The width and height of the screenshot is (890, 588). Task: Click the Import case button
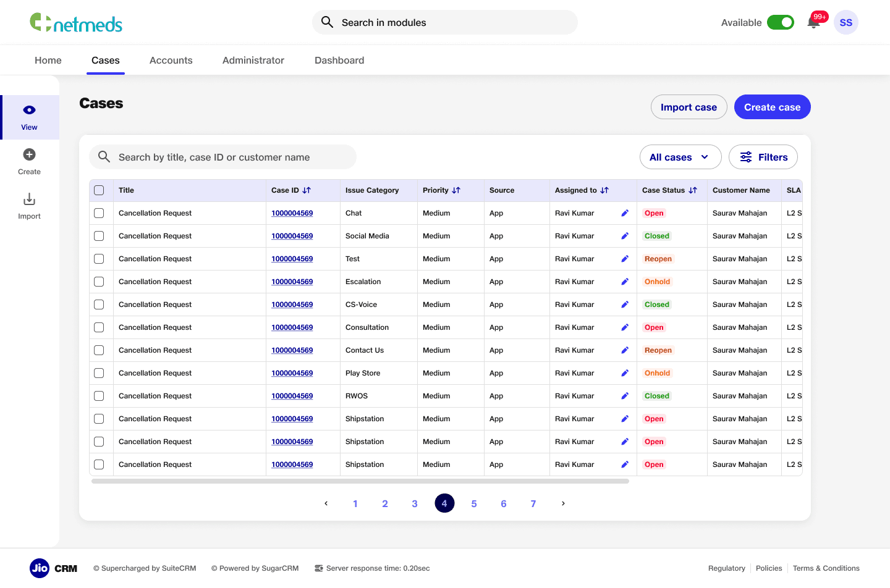pyautogui.click(x=689, y=107)
